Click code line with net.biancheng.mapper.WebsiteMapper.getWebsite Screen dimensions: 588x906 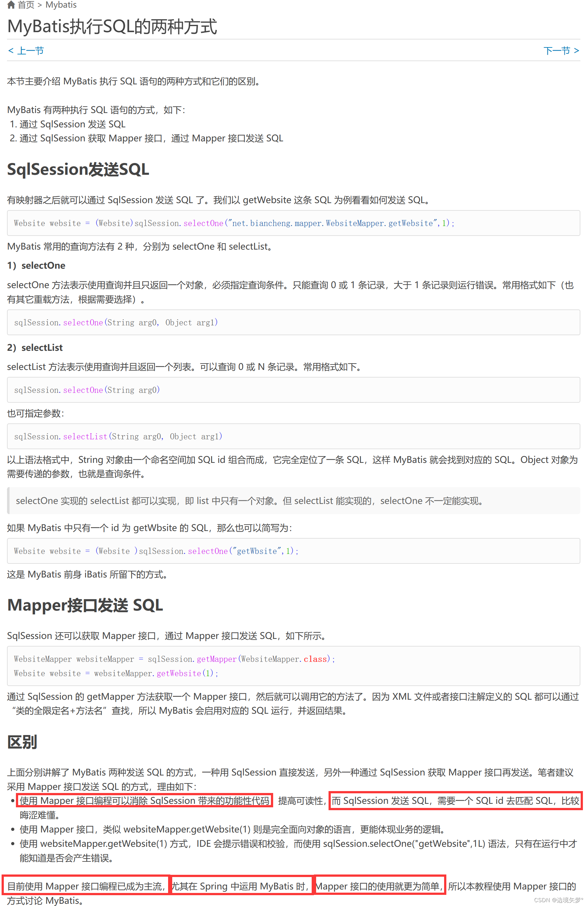[234, 223]
